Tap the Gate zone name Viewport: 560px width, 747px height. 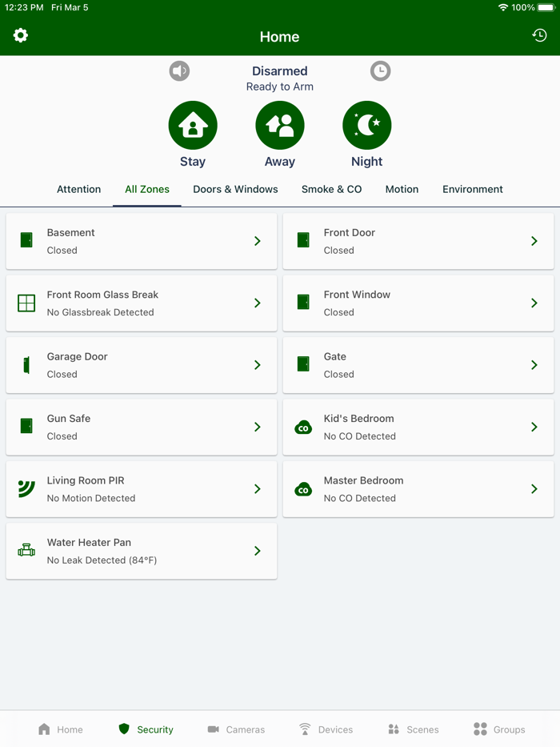click(x=334, y=356)
